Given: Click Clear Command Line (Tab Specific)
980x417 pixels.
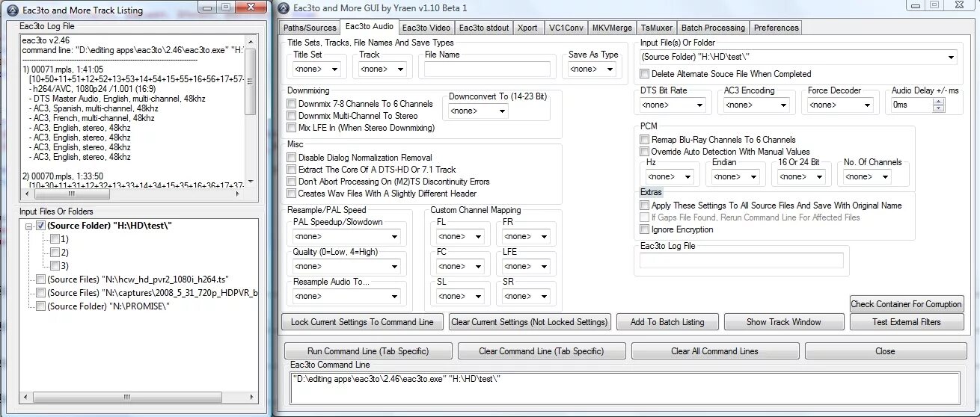Looking at the screenshot, I should 542,351.
